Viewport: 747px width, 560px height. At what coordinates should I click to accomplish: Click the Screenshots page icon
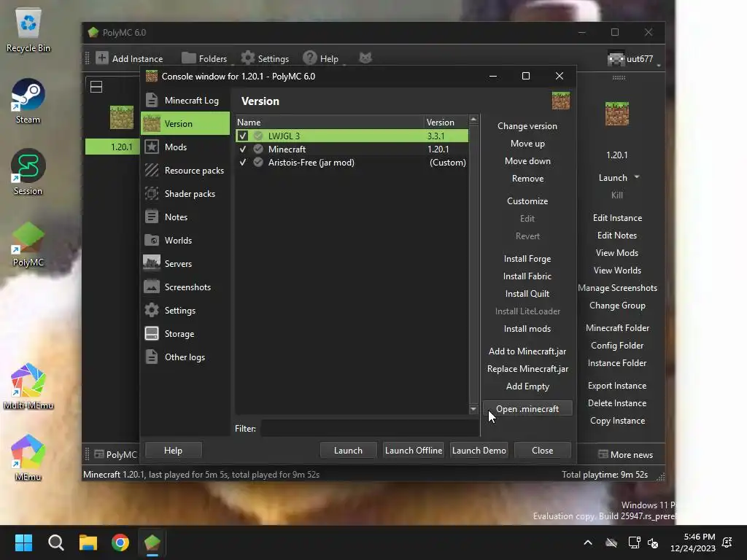point(152,287)
